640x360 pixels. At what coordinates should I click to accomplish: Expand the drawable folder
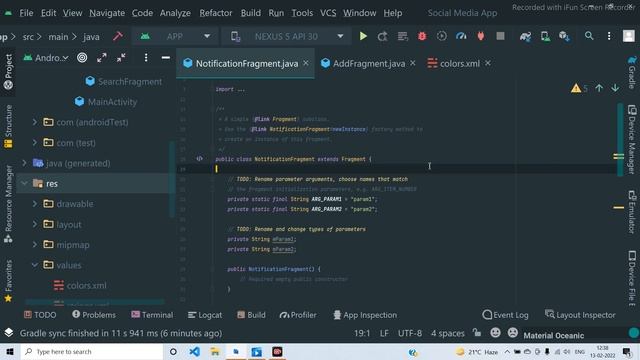tap(35, 204)
